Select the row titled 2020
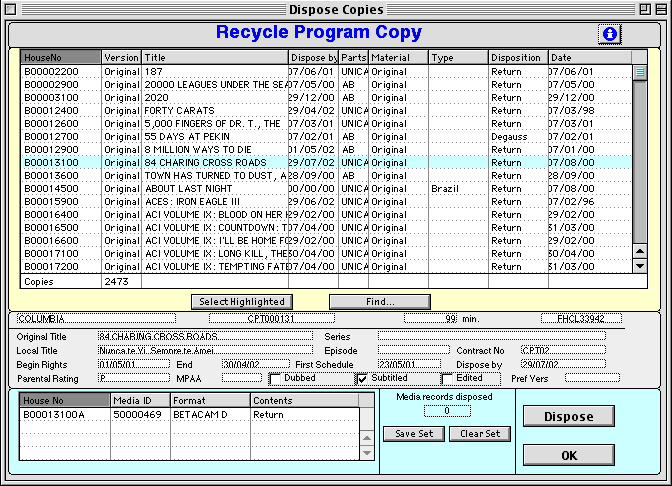The height and width of the screenshot is (486, 672). 326,98
